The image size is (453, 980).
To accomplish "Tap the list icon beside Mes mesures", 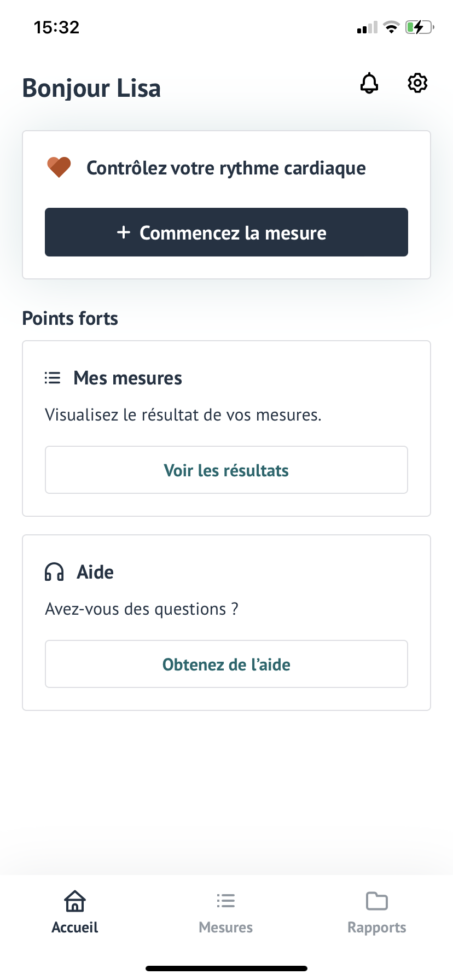I will (53, 378).
